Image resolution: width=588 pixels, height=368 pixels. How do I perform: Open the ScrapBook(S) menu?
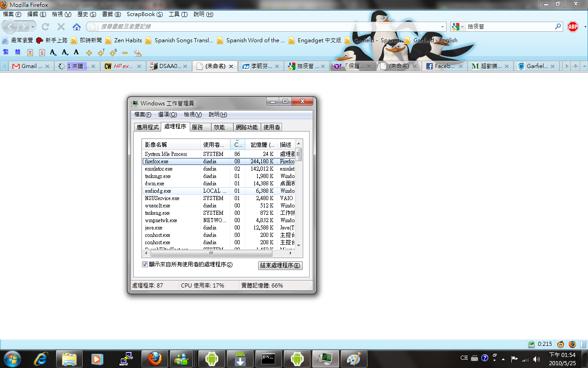pos(145,14)
